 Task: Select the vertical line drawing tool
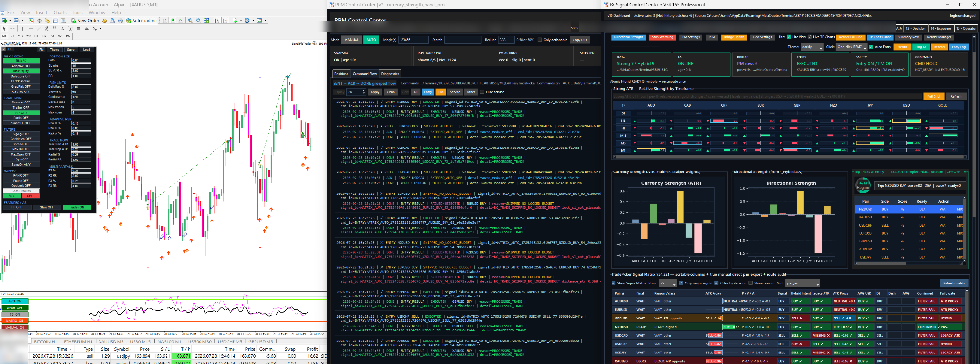22,29
